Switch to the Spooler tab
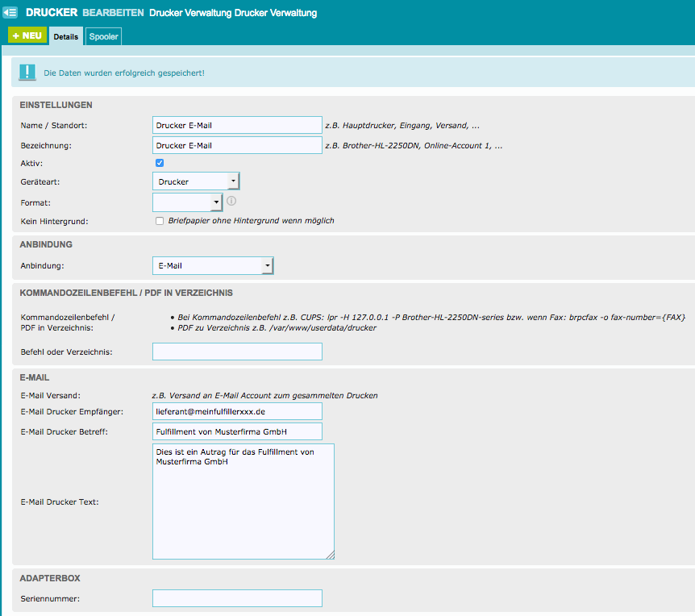 click(x=103, y=37)
